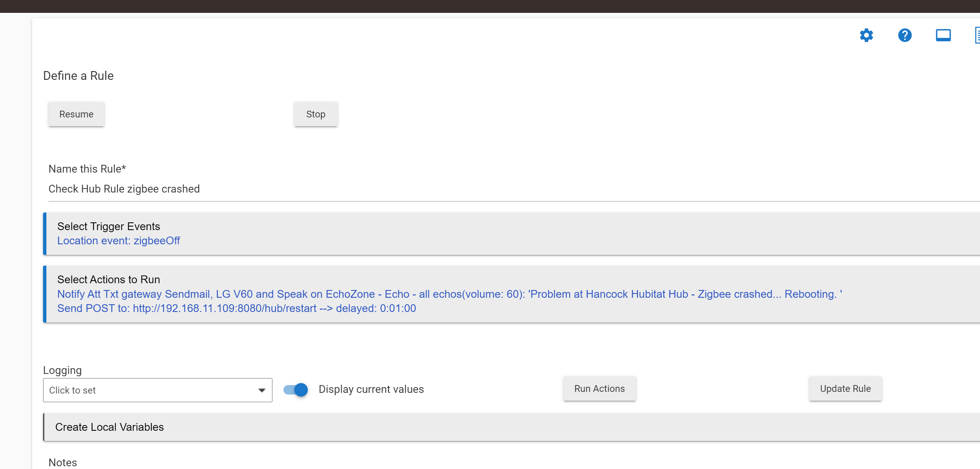The image size is (980, 469).
Task: Open the Select Actions to Run heading
Action: [x=108, y=280]
